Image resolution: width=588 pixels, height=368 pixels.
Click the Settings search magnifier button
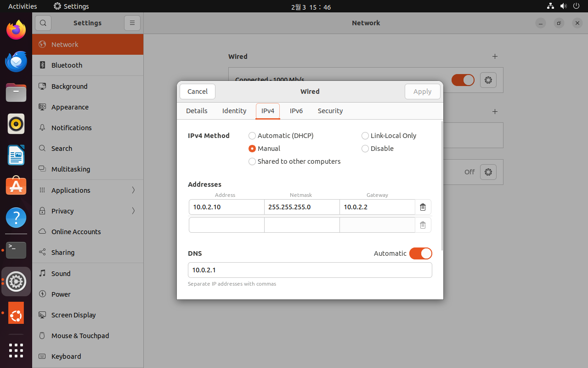point(43,23)
